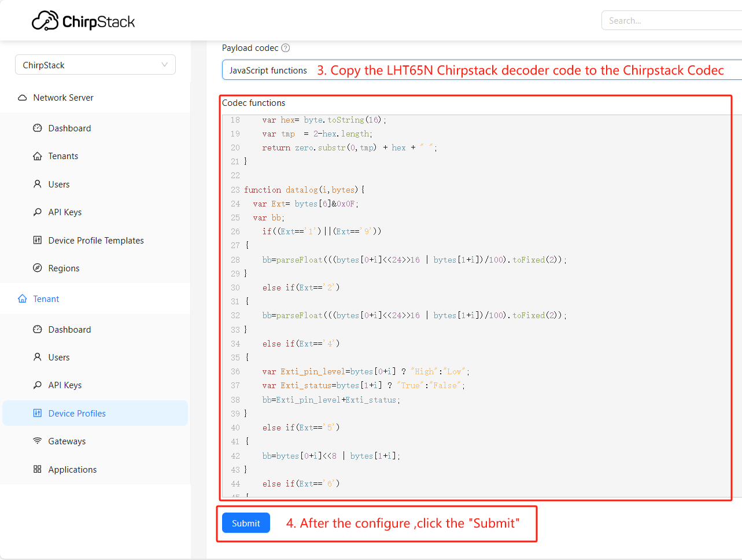Open the JavaScript functions codec dropdown
The height and width of the screenshot is (560, 742).
(x=482, y=70)
